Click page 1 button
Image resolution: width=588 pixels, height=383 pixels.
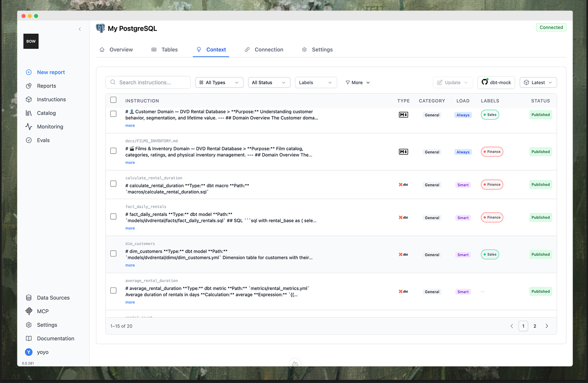click(x=523, y=326)
